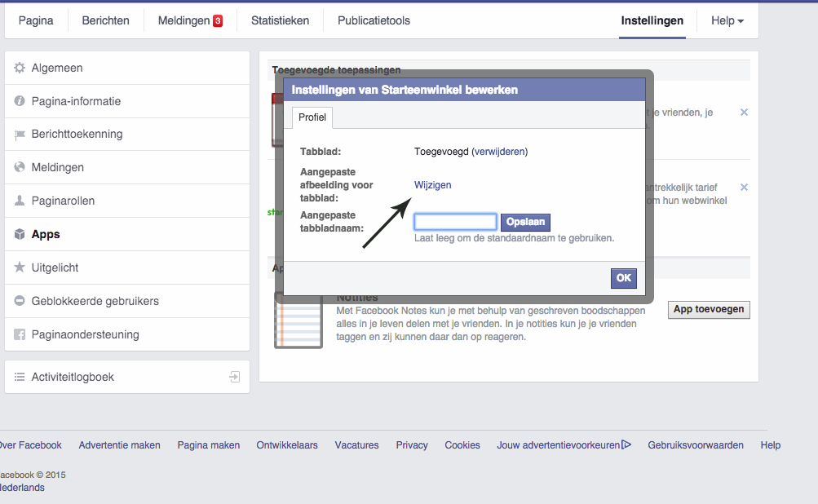The width and height of the screenshot is (818, 504).
Task: Click the Opslaan button
Action: tap(525, 223)
